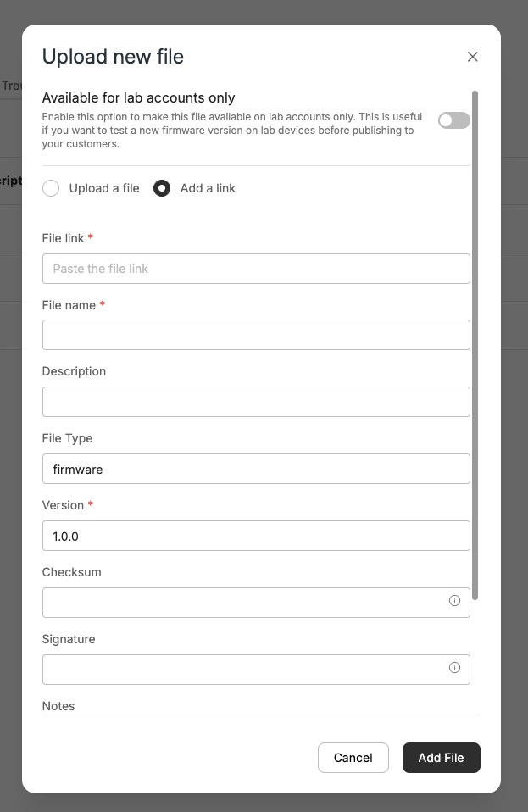Click the Signature info icon
The width and height of the screenshot is (528, 812).
[454, 668]
